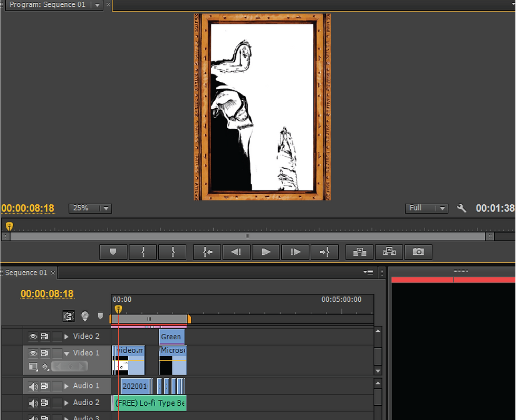Click Program monitor playhead marker

[x=9, y=226]
